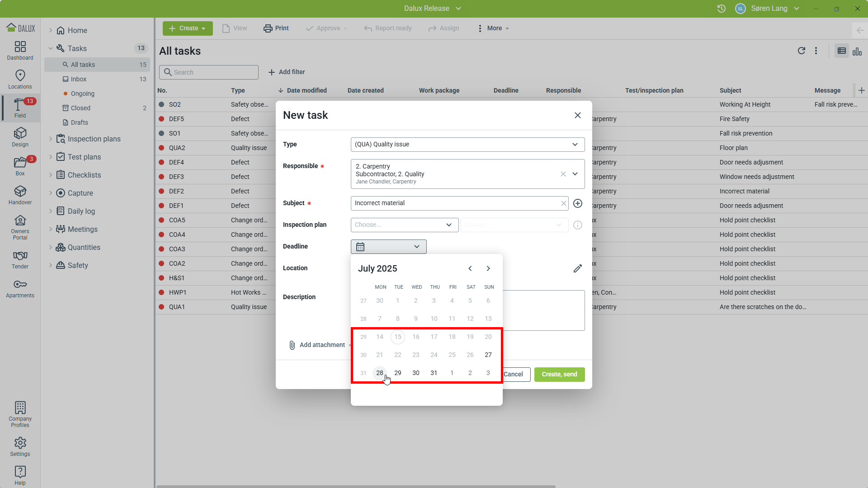Expand the Inspection plans tree item
This screenshot has width=868, height=488.
[x=51, y=139]
